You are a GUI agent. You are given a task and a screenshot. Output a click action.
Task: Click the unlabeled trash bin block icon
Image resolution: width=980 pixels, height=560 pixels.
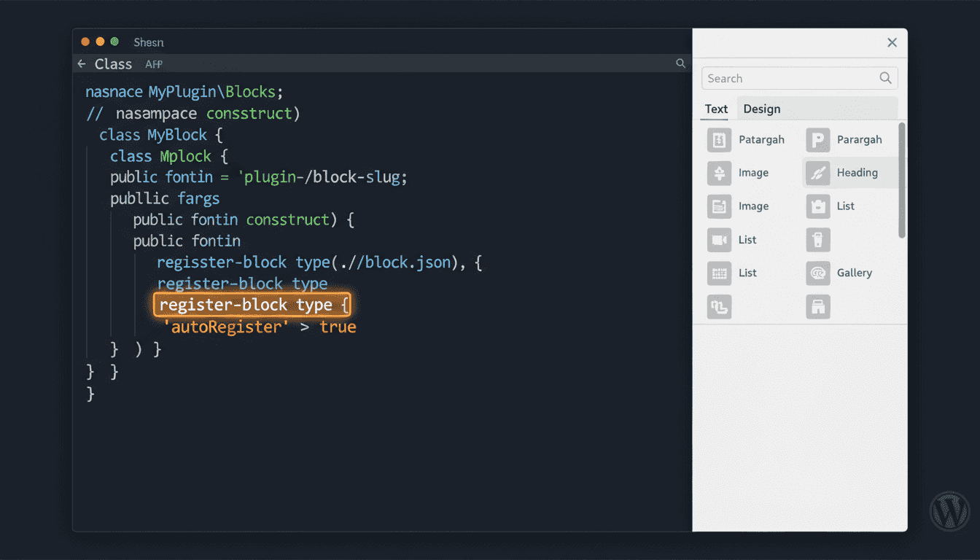tap(818, 240)
